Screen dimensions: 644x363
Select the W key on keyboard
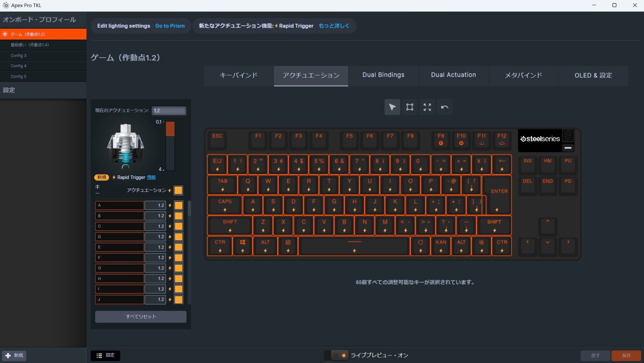pos(268,185)
